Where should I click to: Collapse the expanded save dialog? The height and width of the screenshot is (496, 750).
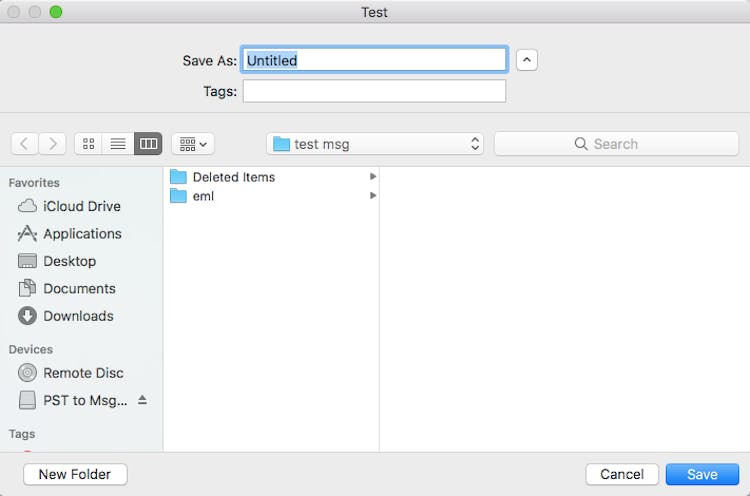[x=527, y=60]
